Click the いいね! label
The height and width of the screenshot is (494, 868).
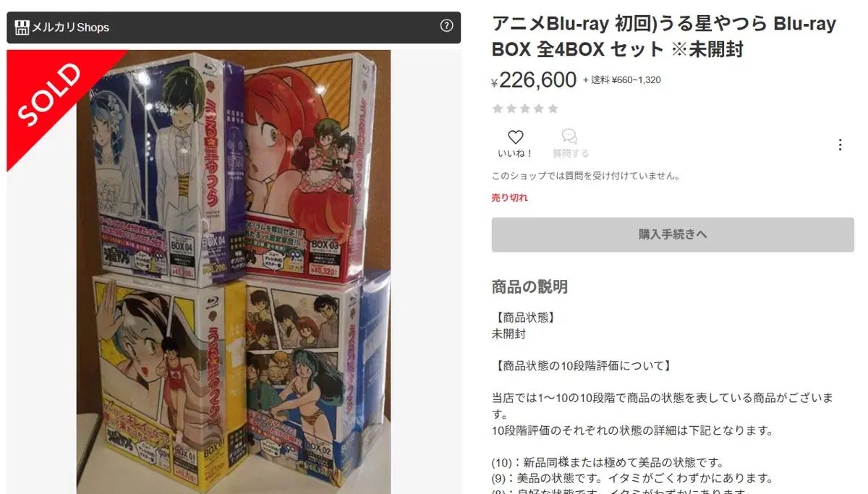coord(515,153)
